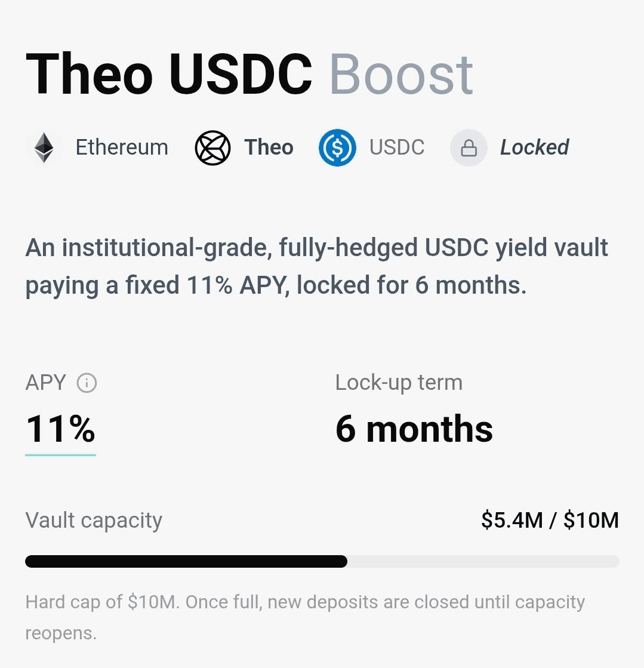The height and width of the screenshot is (668, 644).
Task: Select the USDC asset label
Action: (397, 147)
